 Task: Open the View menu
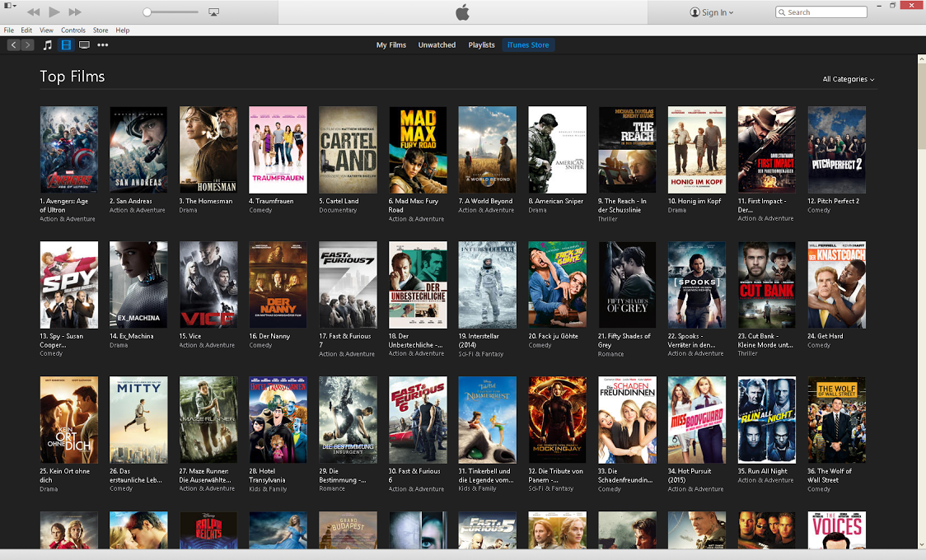click(46, 30)
